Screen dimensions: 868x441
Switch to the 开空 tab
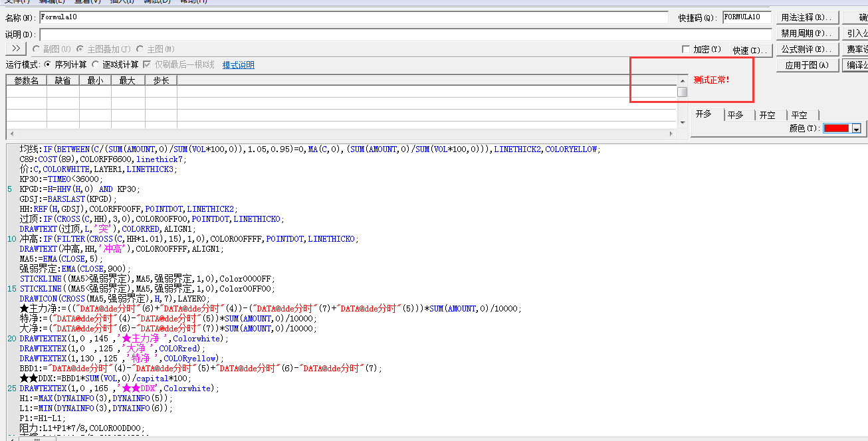(x=767, y=115)
